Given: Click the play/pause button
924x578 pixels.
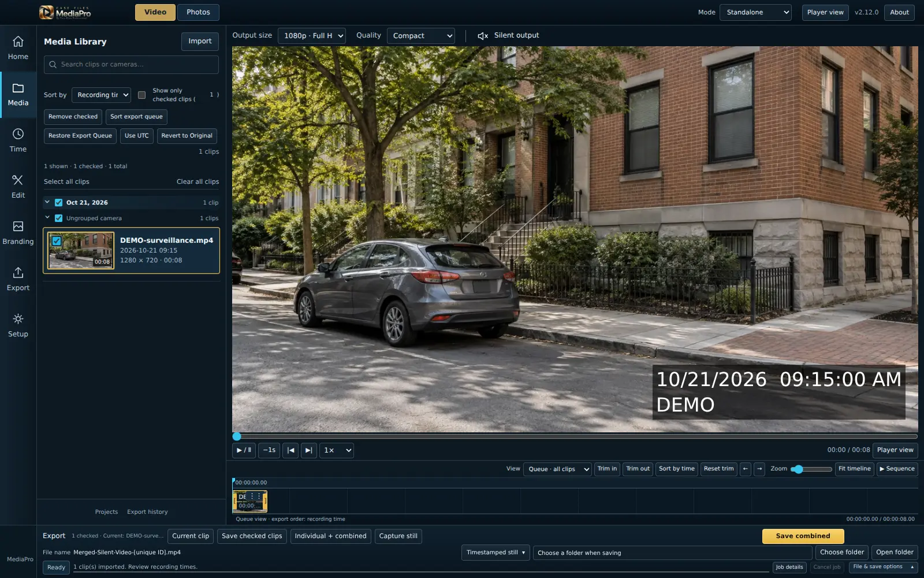Looking at the screenshot, I should pos(244,450).
